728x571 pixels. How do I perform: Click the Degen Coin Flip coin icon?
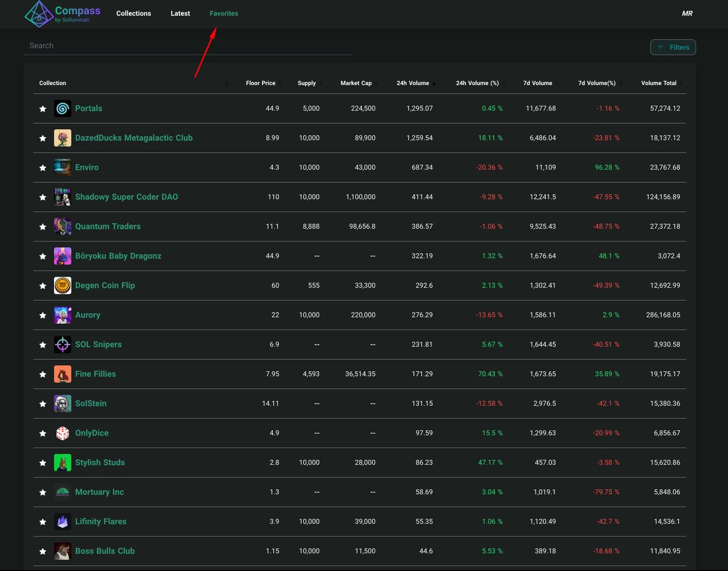coord(62,285)
